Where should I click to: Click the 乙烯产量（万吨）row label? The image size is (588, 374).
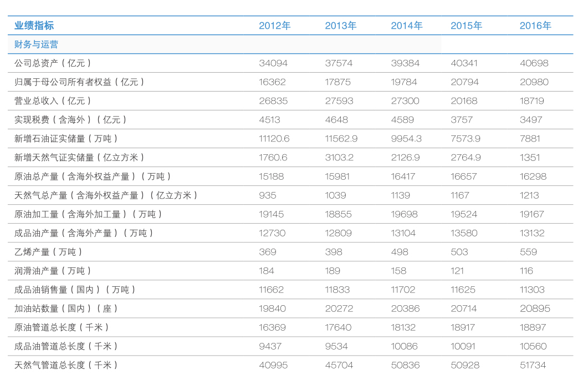[x=48, y=252]
